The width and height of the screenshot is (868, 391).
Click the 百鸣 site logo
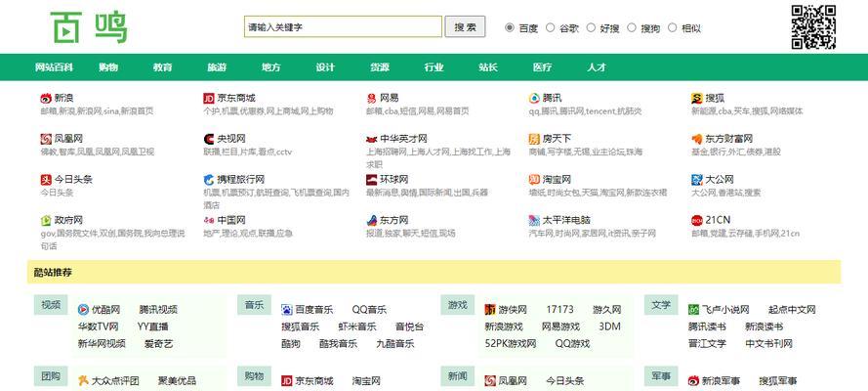coord(89,27)
